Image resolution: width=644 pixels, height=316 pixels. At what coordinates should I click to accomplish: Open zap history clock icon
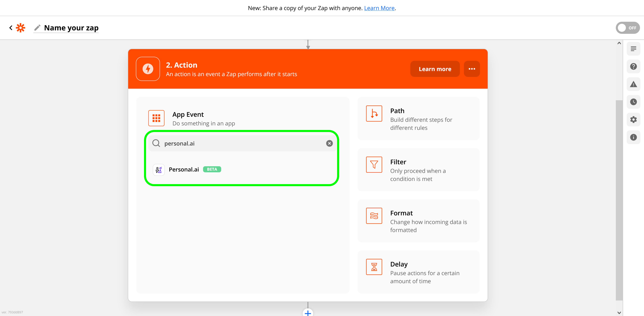(x=633, y=102)
